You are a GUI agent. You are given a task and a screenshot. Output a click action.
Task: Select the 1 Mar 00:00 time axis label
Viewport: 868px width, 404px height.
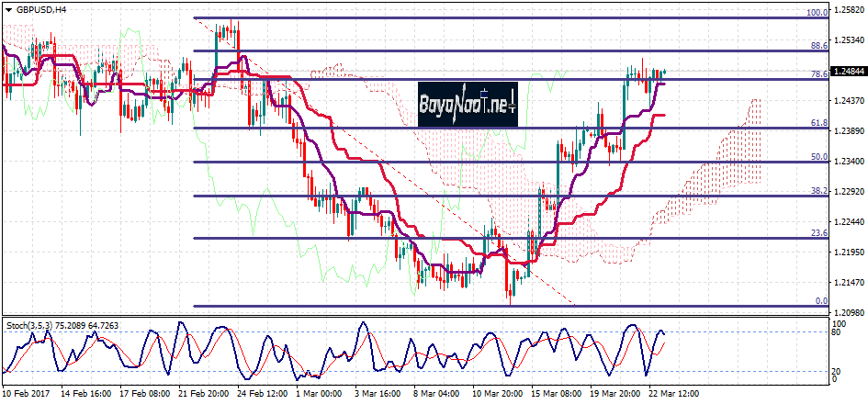click(x=319, y=392)
